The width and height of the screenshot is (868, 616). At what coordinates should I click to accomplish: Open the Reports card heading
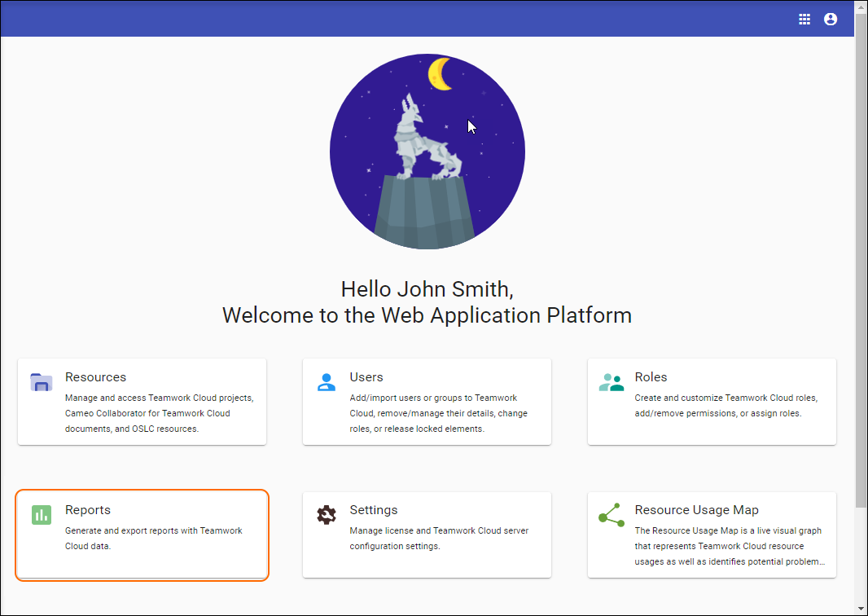click(x=88, y=510)
